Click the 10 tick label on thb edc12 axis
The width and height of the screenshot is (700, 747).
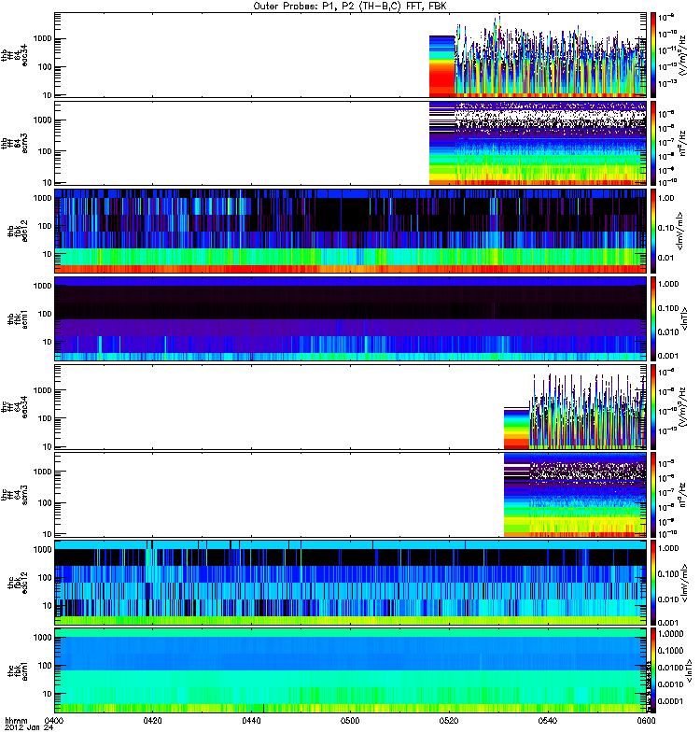point(47,254)
